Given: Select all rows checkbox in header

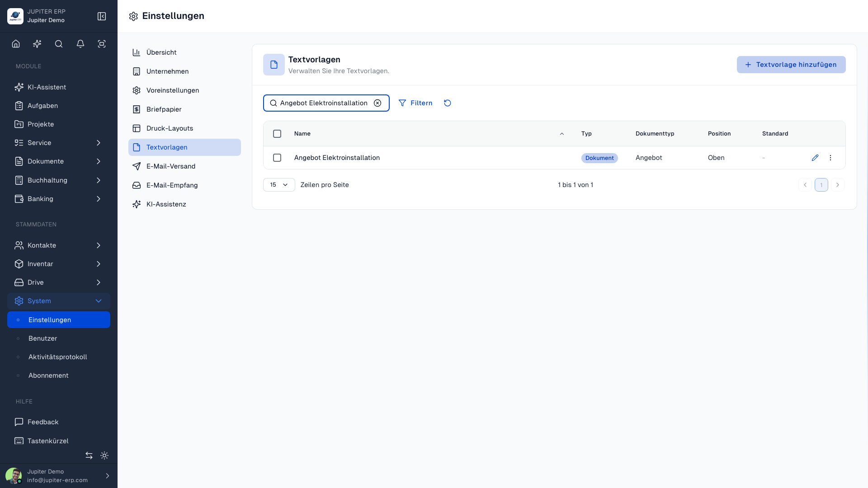Looking at the screenshot, I should pyautogui.click(x=277, y=134).
